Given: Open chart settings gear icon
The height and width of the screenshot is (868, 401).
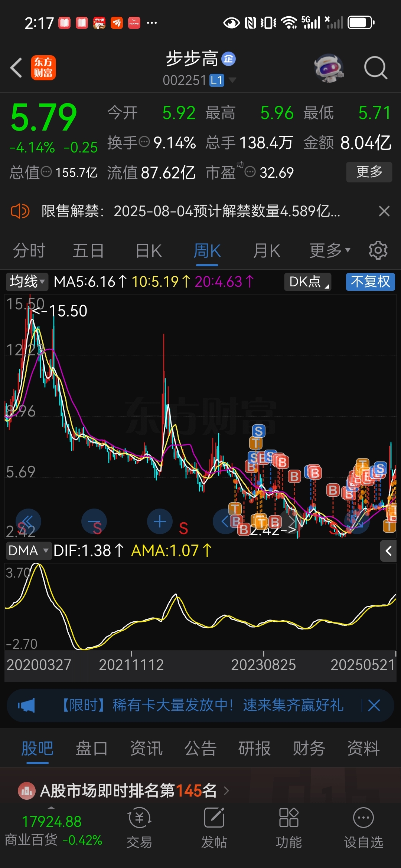Looking at the screenshot, I should [378, 250].
